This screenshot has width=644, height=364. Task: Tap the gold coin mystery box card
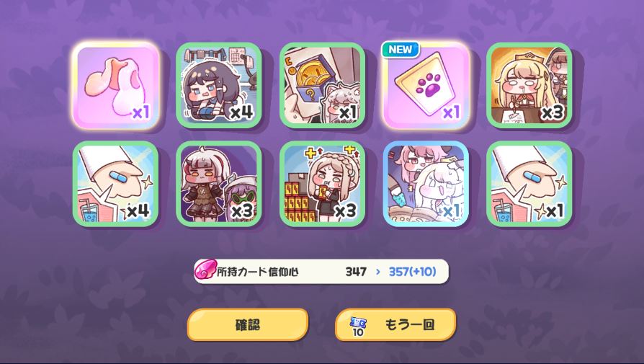tap(323, 86)
